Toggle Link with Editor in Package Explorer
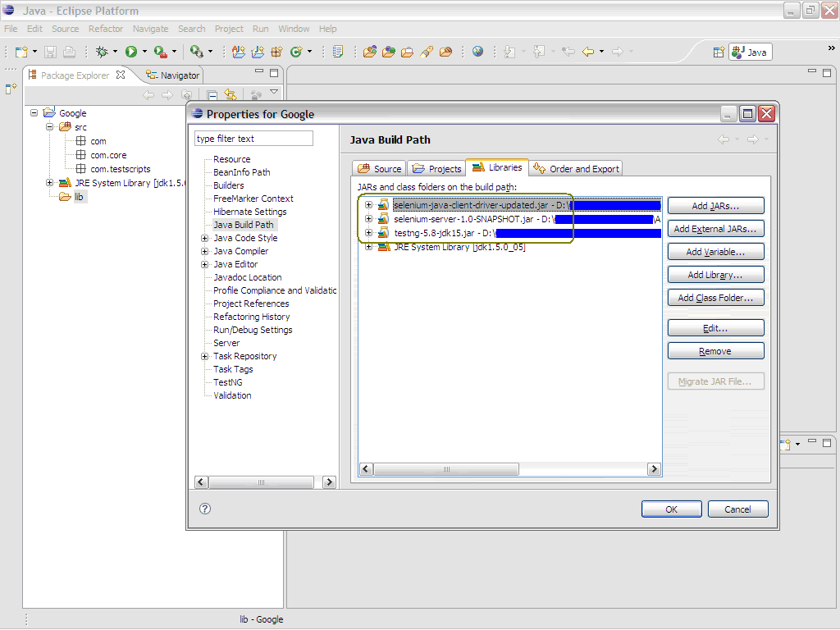Screen dimensions: 840x630 point(231,95)
